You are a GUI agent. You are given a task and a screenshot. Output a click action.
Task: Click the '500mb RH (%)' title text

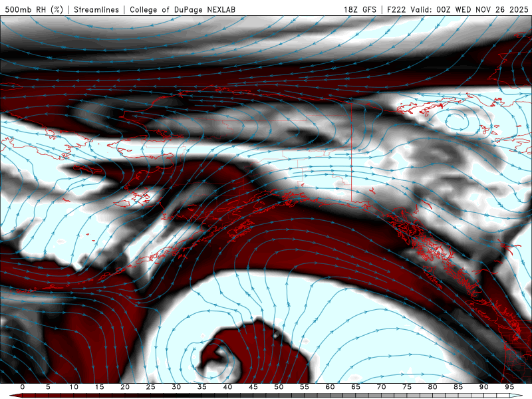pos(34,9)
